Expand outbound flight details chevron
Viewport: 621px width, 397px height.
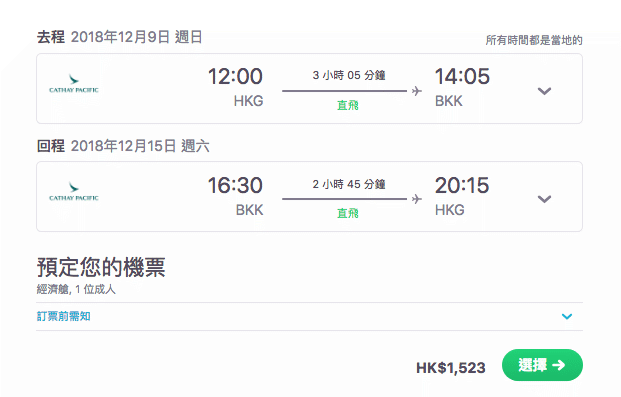click(x=544, y=91)
